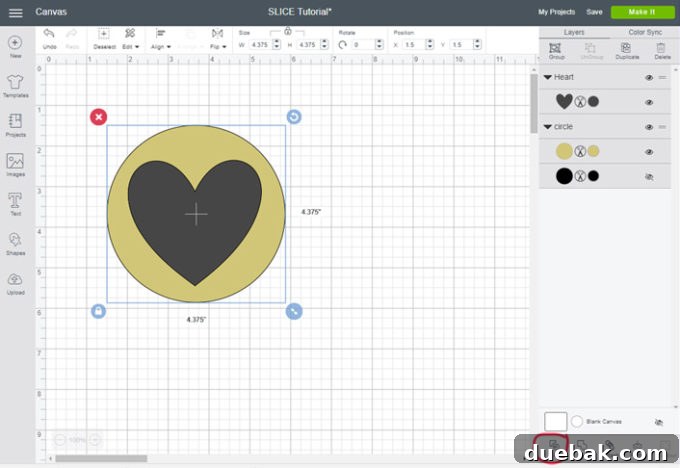This screenshot has height=468, width=680.
Task: Click the X position field
Action: coord(414,45)
